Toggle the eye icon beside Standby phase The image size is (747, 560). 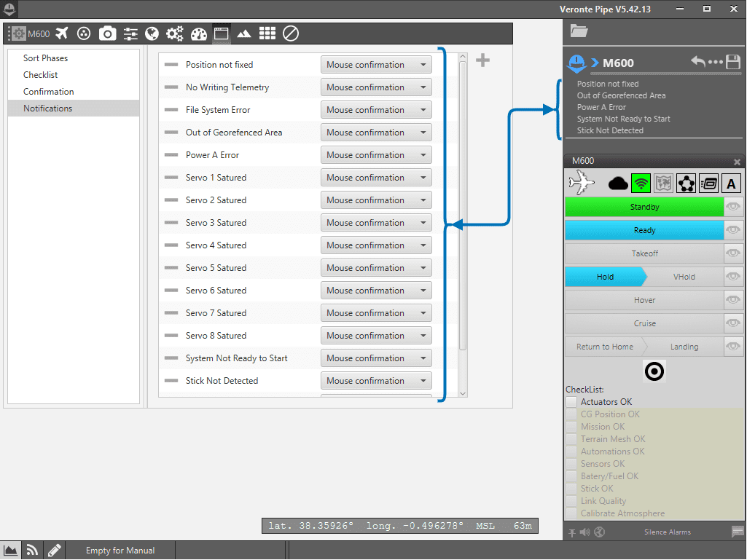pos(733,207)
